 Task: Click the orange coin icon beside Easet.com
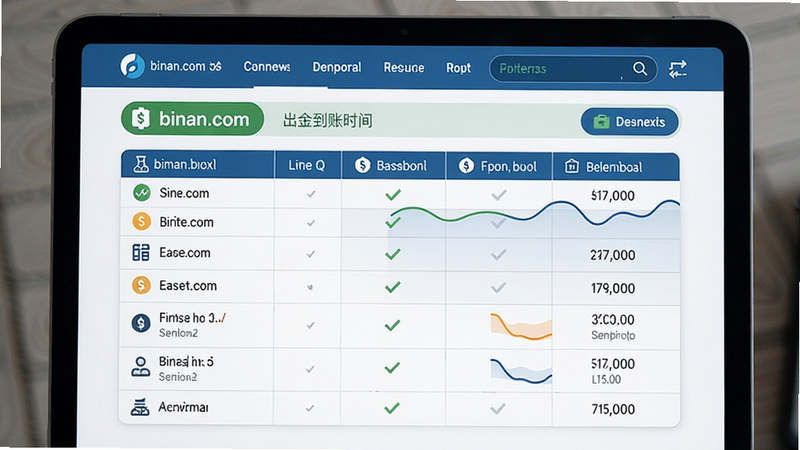click(141, 285)
